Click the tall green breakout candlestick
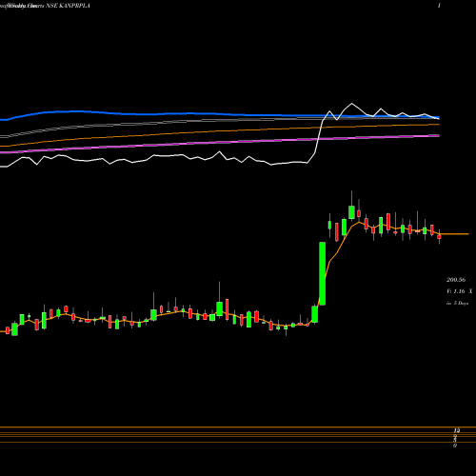Image resolution: width=476 pixels, height=476 pixels. click(323, 273)
